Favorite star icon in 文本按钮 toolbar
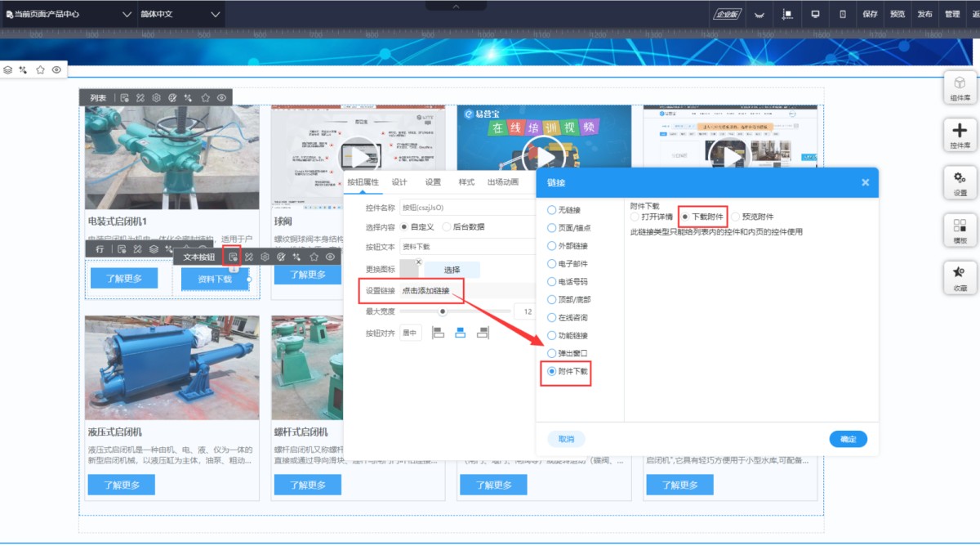 coord(314,257)
